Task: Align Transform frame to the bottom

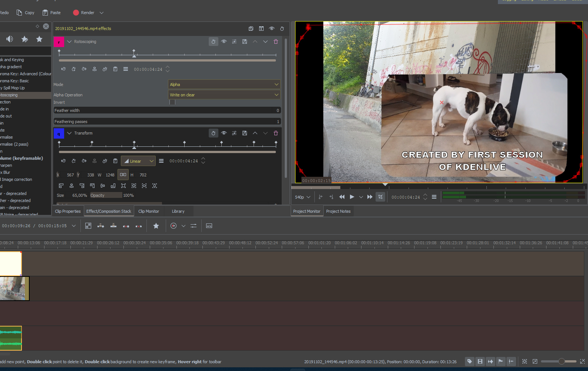Action: [113, 186]
